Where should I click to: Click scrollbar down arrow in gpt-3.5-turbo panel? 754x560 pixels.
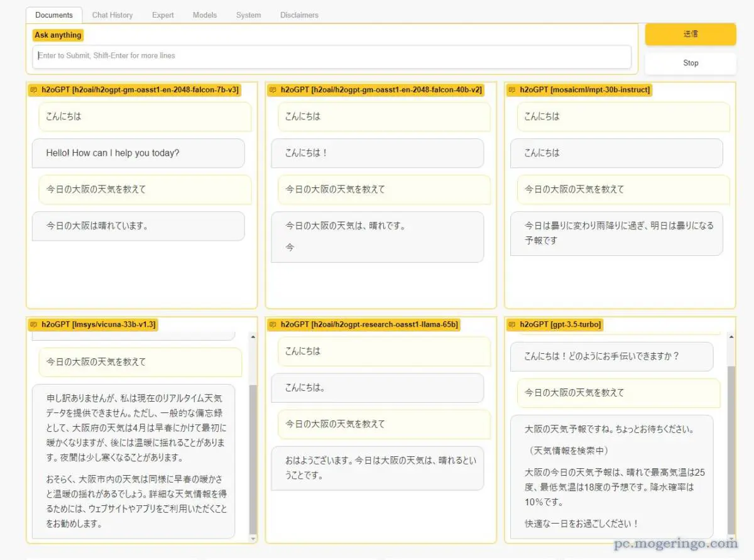[731, 539]
